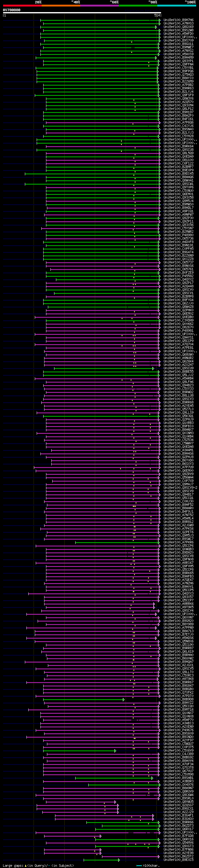Click the green alignment bar for UniRef100_B9H7H6
Viewport: 199px width, 868px height.
tap(100, 20)
